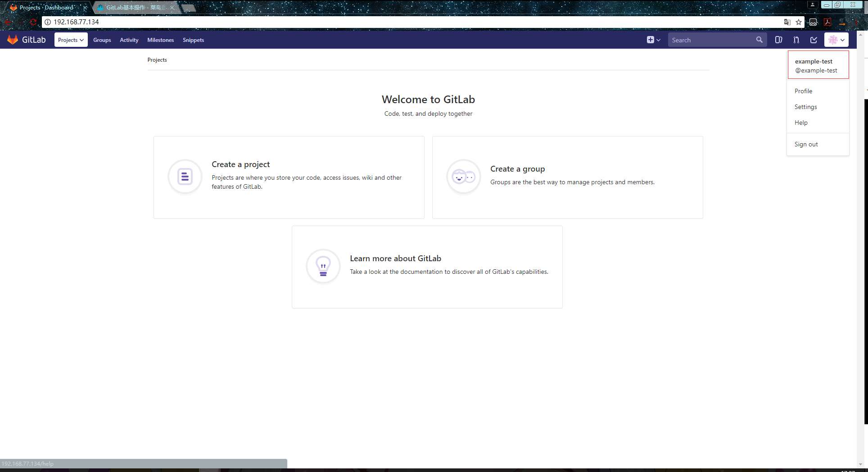The width and height of the screenshot is (868, 472).
Task: Open Snippets from the top navigation
Action: pos(194,40)
